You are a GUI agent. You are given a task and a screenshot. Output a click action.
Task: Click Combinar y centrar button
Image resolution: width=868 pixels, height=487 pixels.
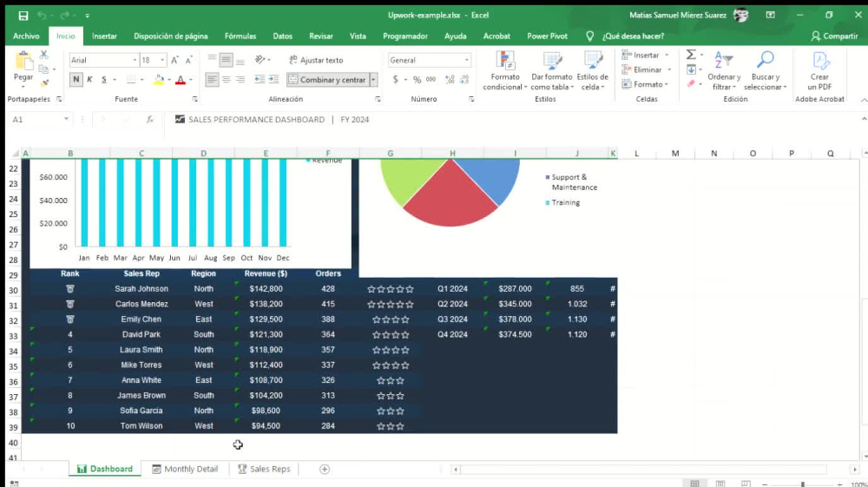(327, 80)
